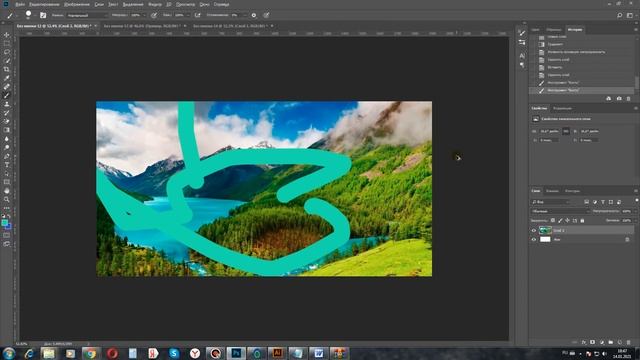Toggle pressure-for-opacity button in options bar

154,15
